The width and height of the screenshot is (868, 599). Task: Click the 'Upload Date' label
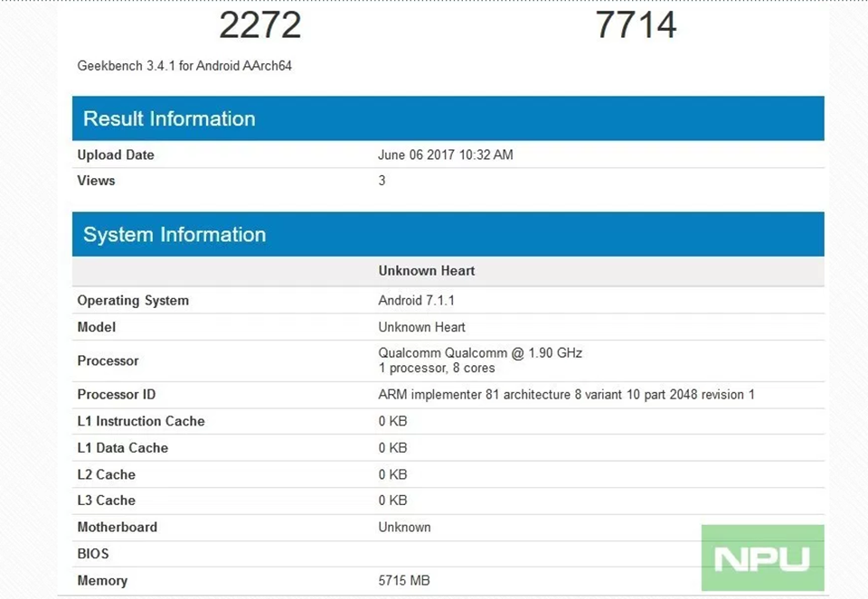pos(116,154)
